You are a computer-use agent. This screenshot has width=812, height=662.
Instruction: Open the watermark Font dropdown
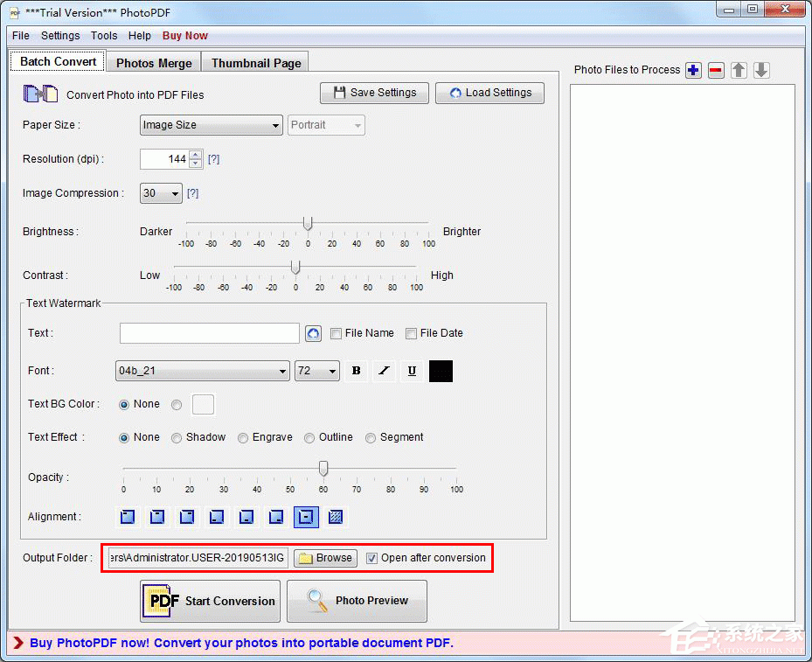[203, 371]
